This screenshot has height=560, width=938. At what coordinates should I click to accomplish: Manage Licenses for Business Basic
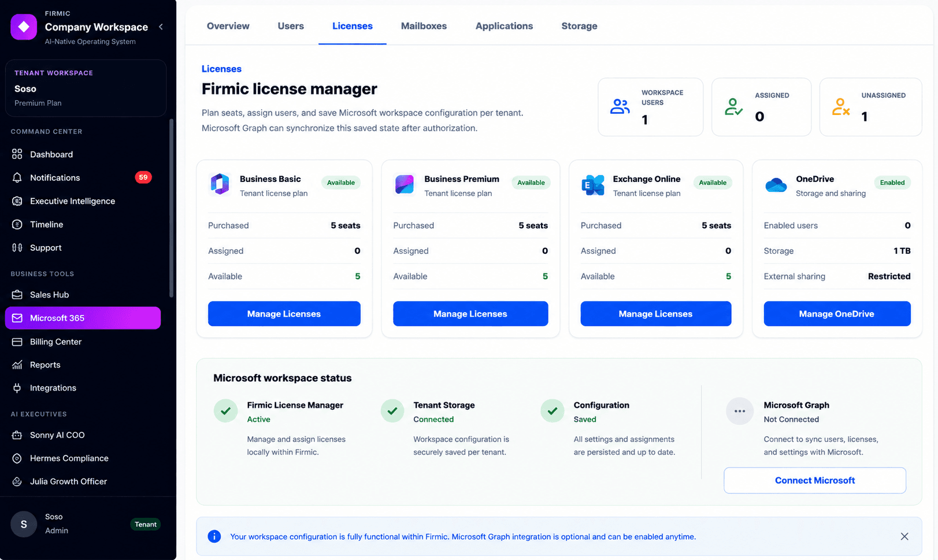[x=284, y=314]
